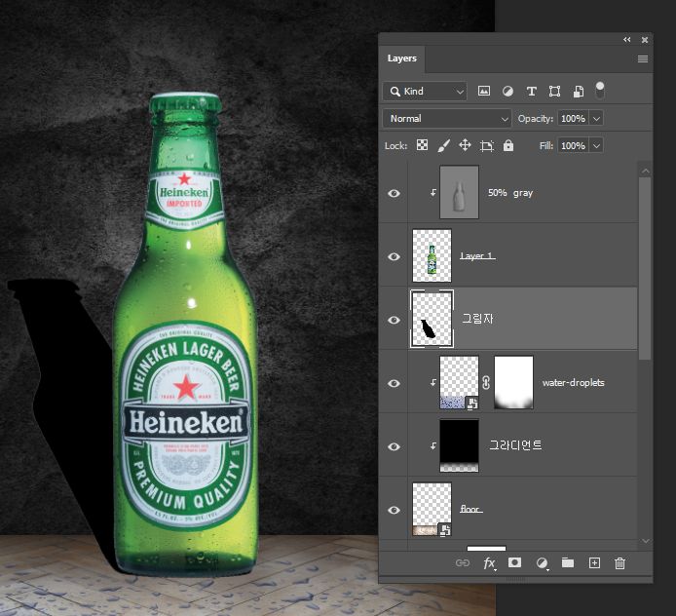Click scroll up arrow in layers list
This screenshot has width=676, height=616.
(x=646, y=171)
